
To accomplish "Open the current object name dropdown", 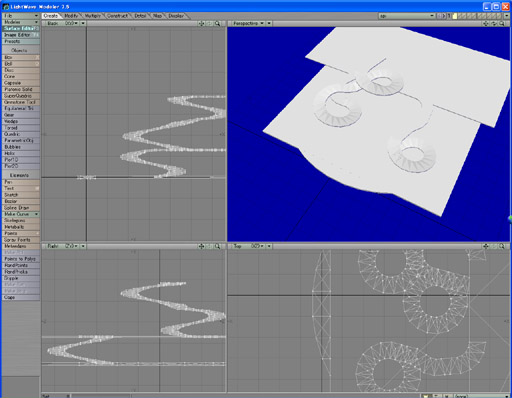I will [x=407, y=16].
